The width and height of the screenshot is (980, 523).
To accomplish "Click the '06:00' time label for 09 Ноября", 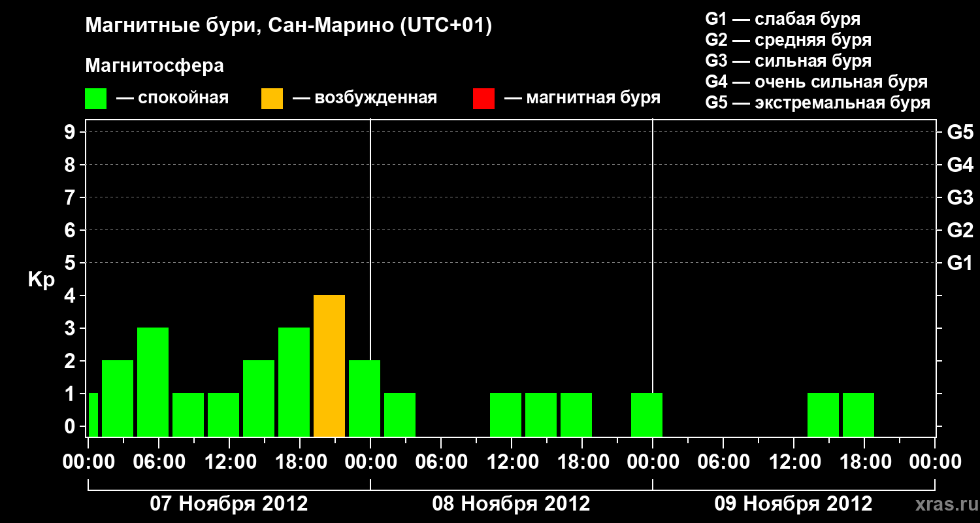I will 723,462.
